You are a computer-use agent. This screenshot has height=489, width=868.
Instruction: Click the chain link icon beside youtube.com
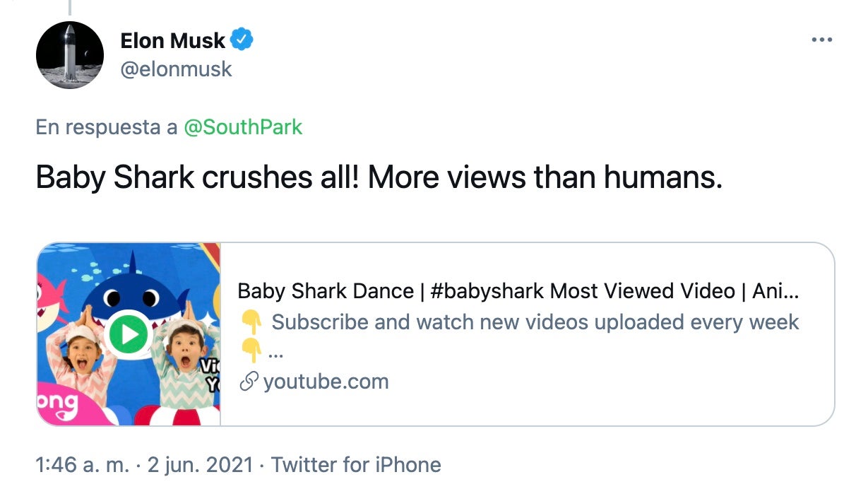(x=247, y=382)
